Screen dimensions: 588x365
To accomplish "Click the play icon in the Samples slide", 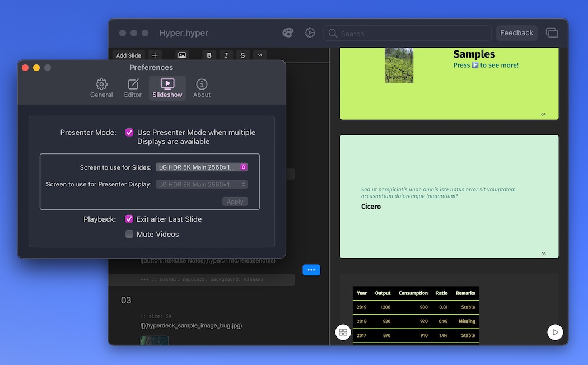I will pyautogui.click(x=475, y=65).
